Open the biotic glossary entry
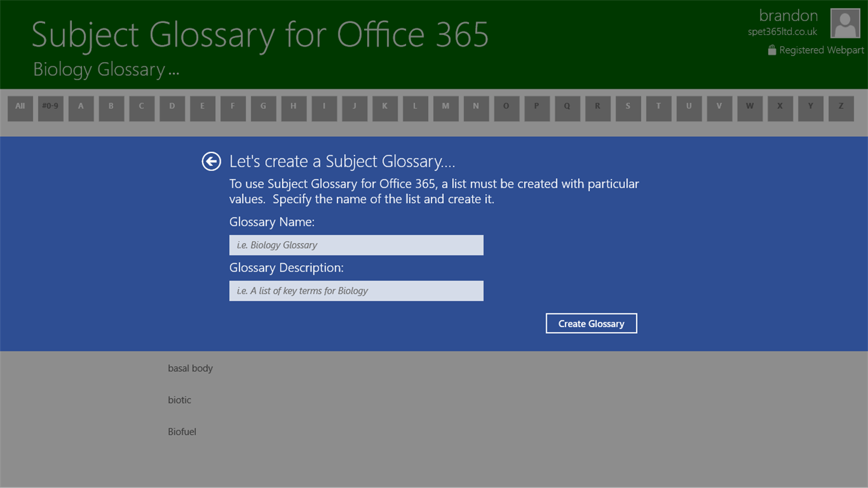 [180, 400]
